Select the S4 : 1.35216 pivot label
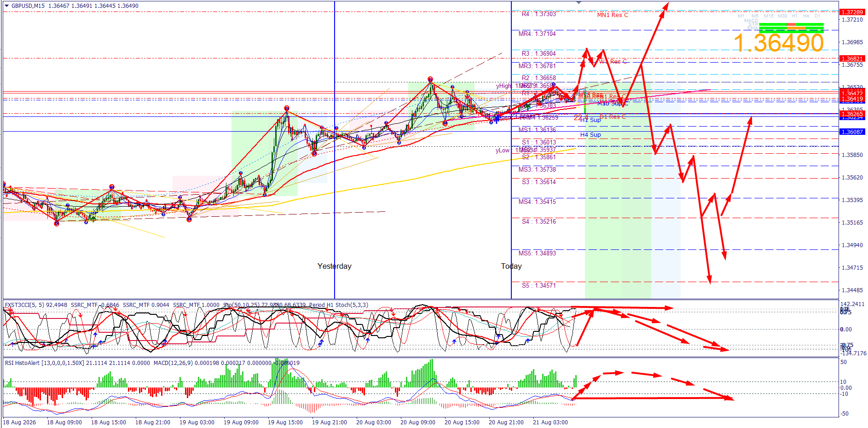Viewport: 868px width, 428px height. (x=539, y=221)
